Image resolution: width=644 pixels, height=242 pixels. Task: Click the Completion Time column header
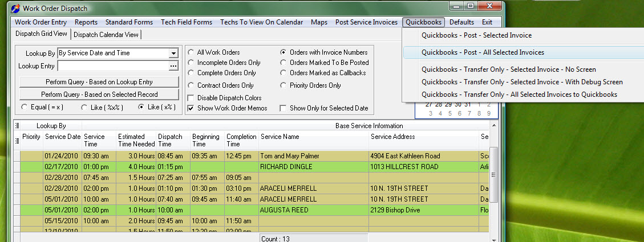(241, 140)
